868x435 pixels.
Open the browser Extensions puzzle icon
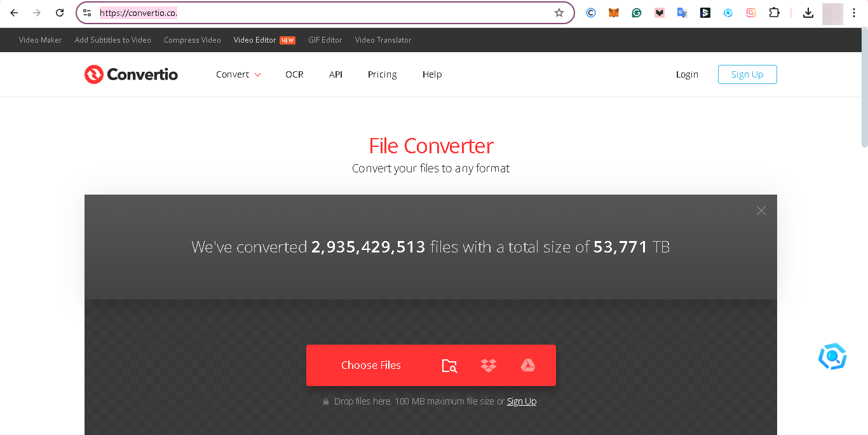pyautogui.click(x=774, y=13)
